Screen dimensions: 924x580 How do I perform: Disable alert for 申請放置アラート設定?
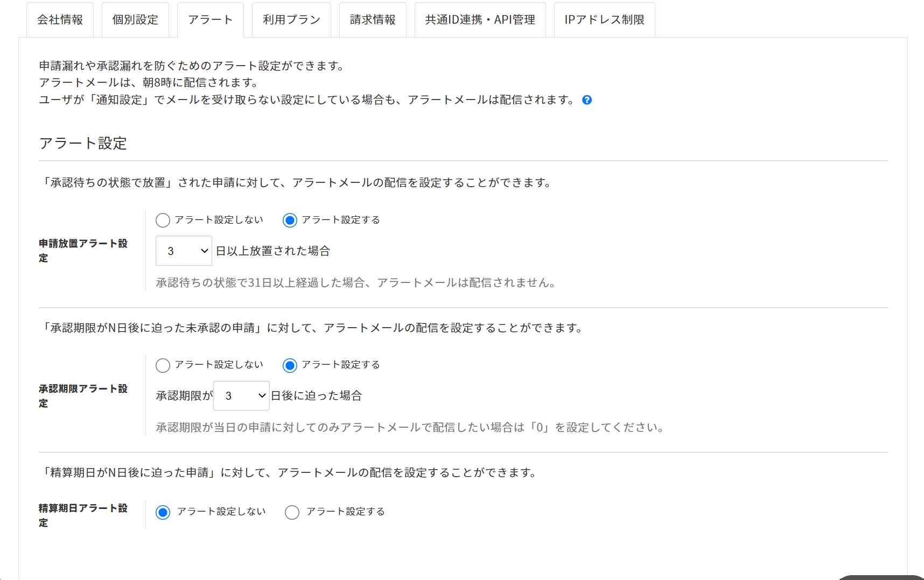click(x=163, y=220)
